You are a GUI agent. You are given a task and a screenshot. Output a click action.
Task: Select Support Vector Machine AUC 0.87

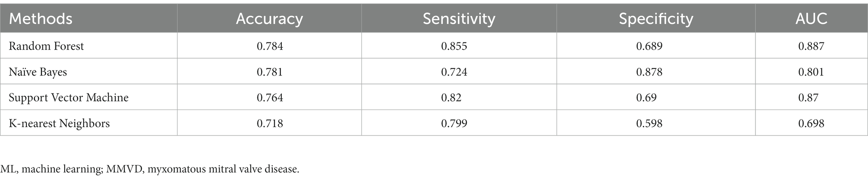tap(808, 98)
